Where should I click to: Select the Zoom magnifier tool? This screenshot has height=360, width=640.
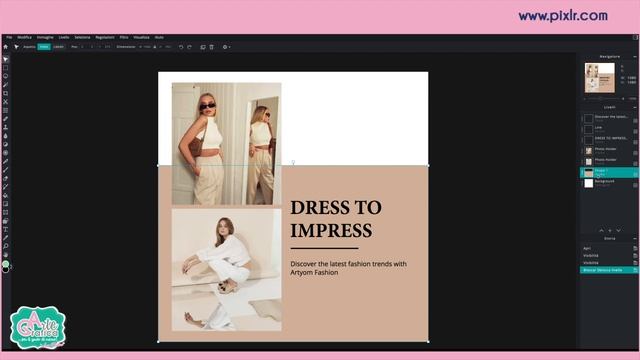coord(5,247)
